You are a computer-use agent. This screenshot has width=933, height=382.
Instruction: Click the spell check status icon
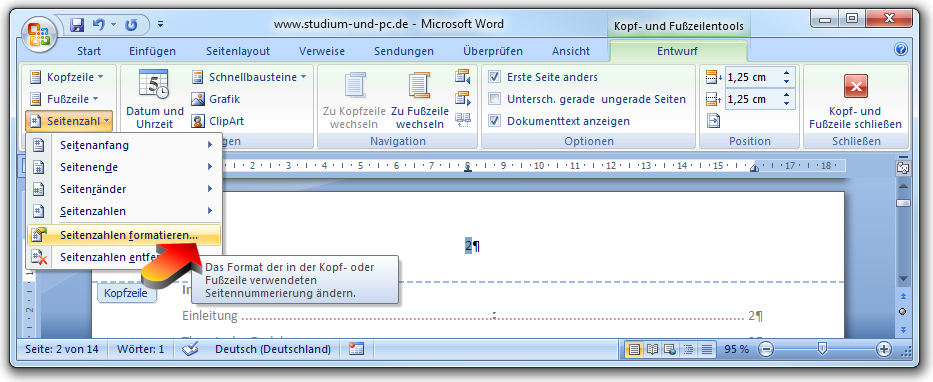coord(190,349)
